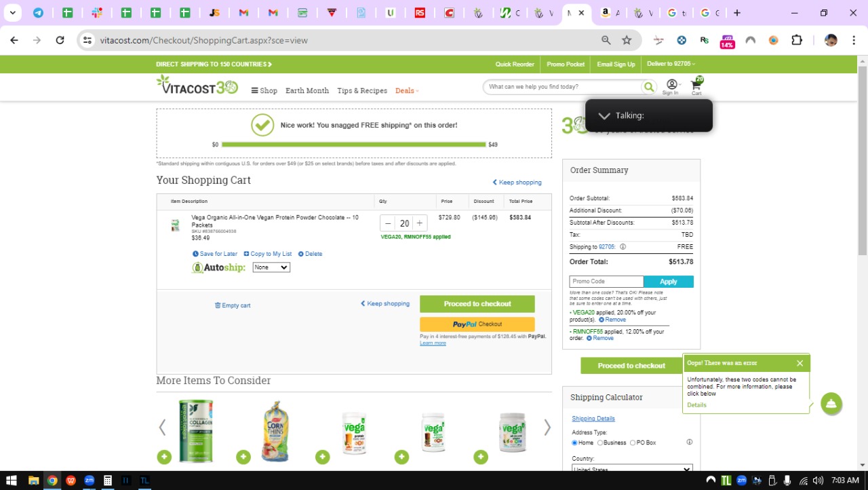Viewport: 868px width, 490px height.
Task: Open the Shop menu
Action: 264,90
